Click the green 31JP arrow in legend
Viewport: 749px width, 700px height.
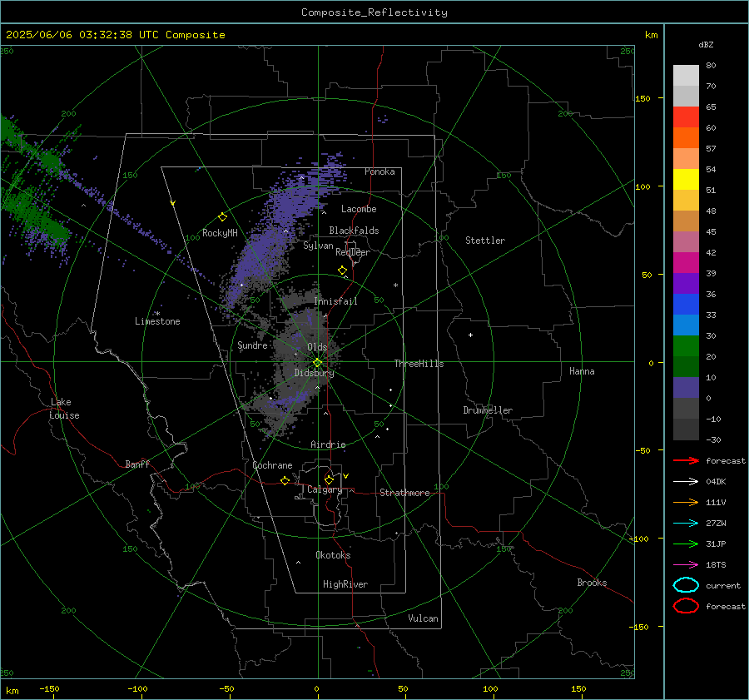click(686, 544)
